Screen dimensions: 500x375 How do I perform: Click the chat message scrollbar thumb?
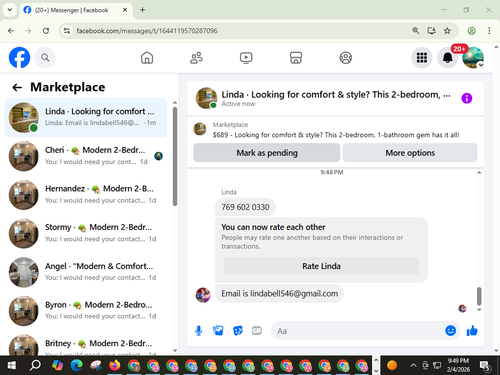(x=479, y=296)
